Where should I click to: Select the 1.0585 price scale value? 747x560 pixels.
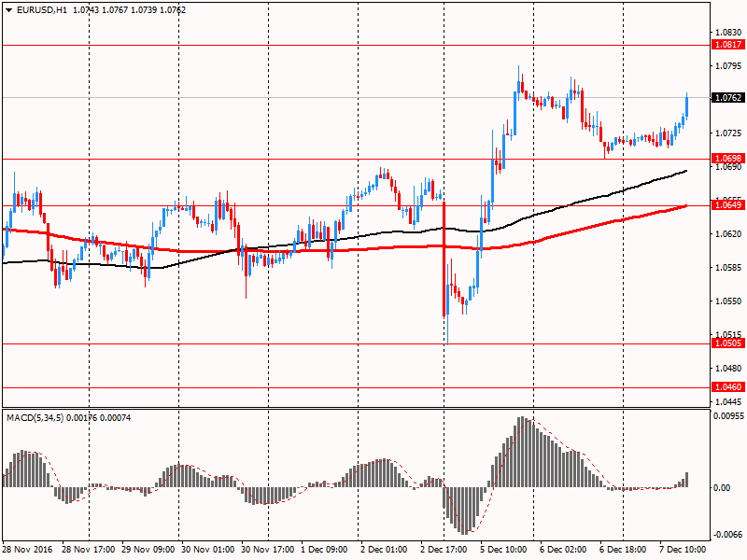click(728, 267)
